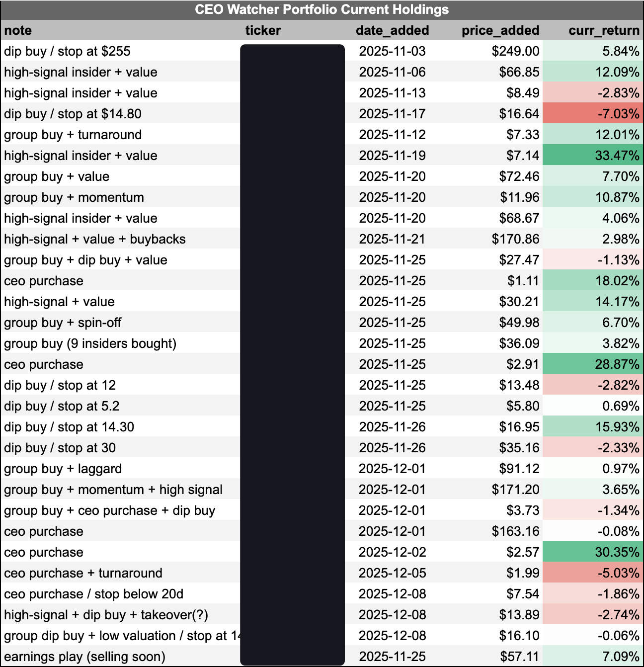Click the 'CEO Watcher Portfolio Current Holdings' title
This screenshot has width=644, height=667.
(x=322, y=9)
